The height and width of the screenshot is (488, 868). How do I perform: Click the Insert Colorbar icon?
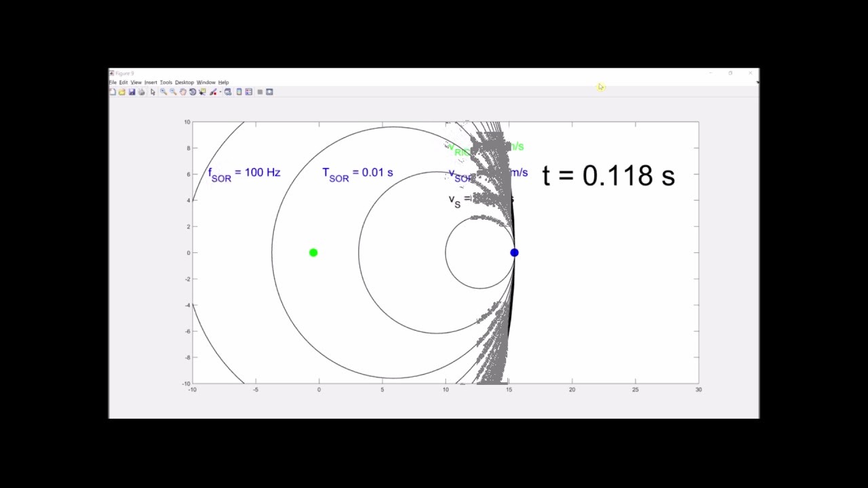click(239, 91)
